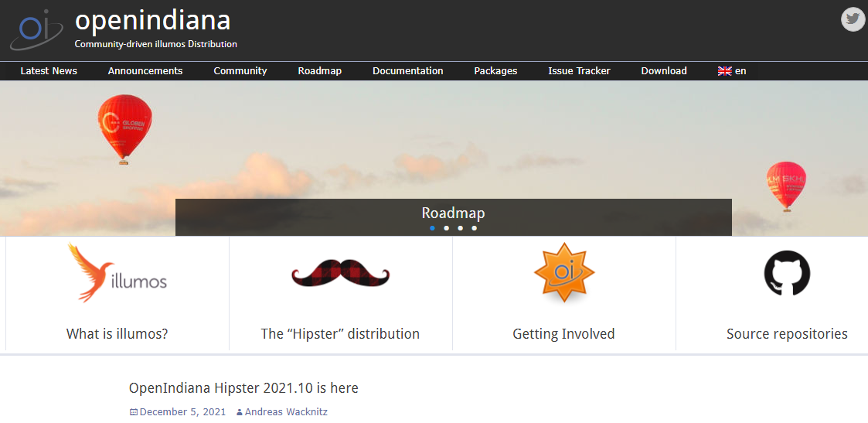Open the Issue Tracker menu item
This screenshot has width=868, height=423.
pos(579,71)
